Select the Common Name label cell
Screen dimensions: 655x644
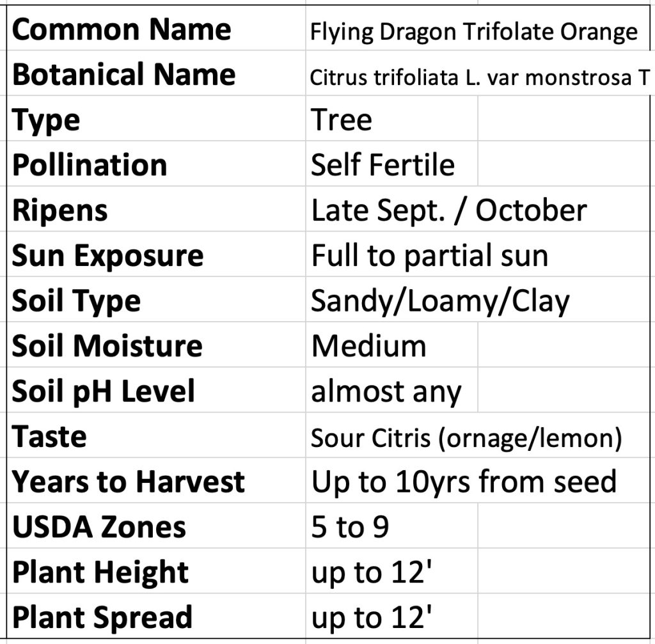(122, 29)
